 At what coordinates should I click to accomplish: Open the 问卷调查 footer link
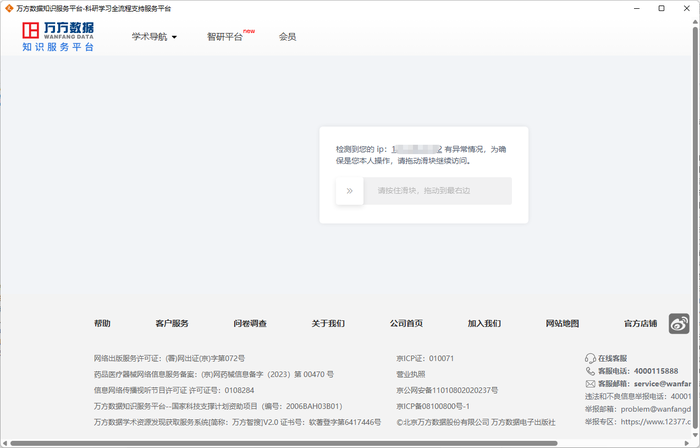tap(250, 324)
